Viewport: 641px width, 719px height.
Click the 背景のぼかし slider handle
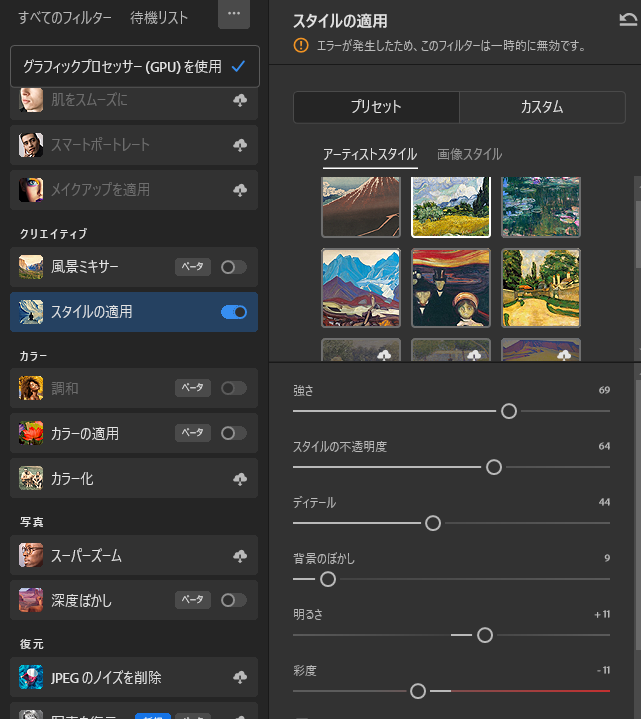coord(328,579)
